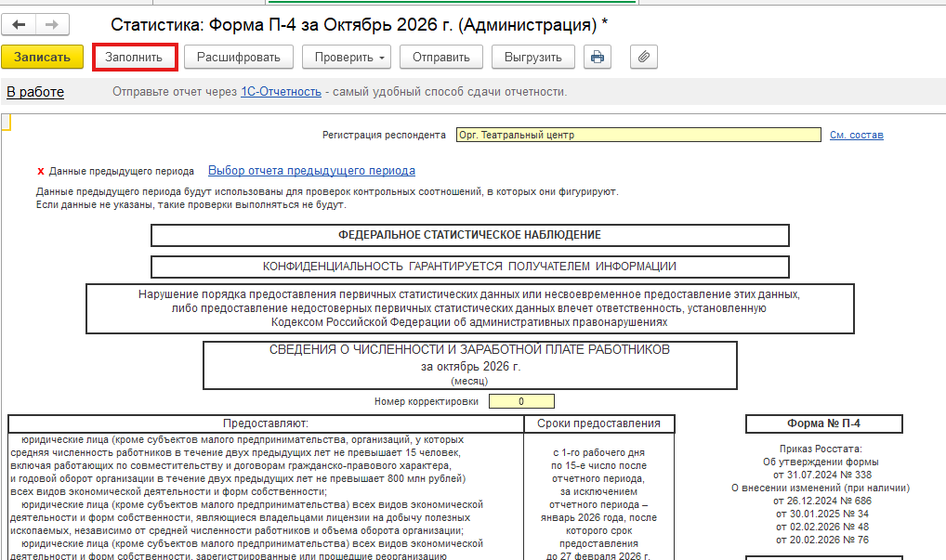Click the yellow Записать button
The height and width of the screenshot is (560, 946).
(x=42, y=58)
